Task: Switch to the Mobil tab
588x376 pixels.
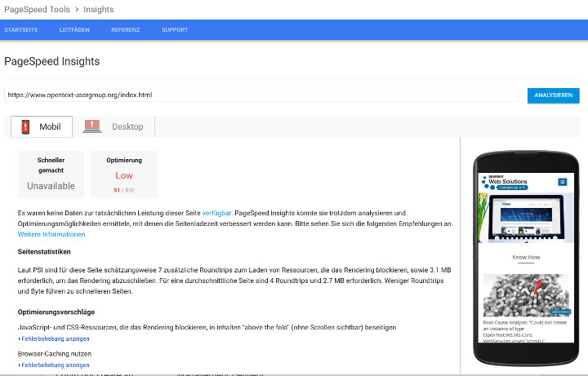Action: (x=42, y=126)
